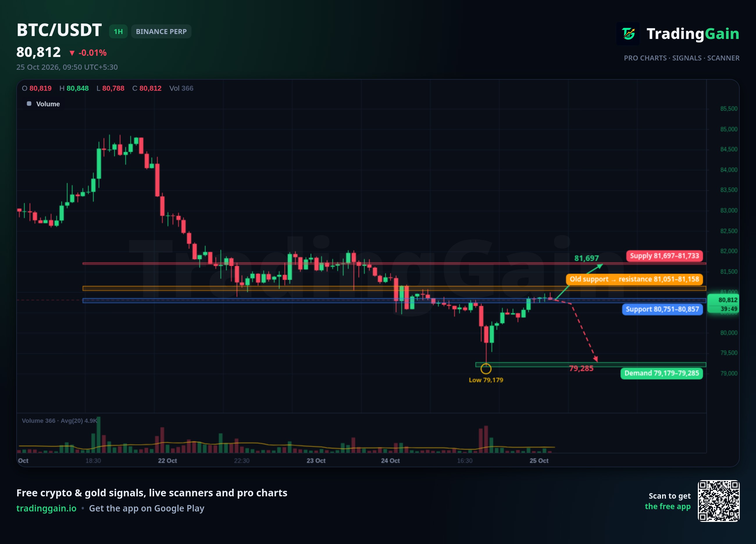Click the H 80,848 high value

[x=74, y=88]
